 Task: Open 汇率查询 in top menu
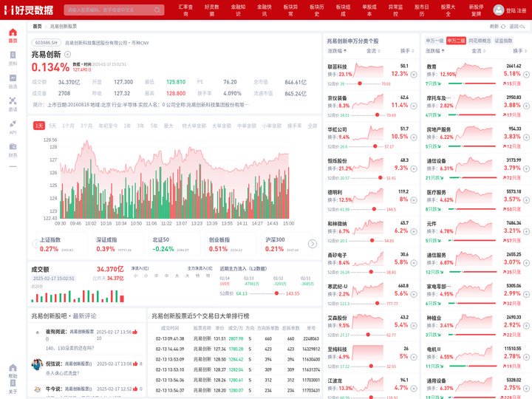185,10
